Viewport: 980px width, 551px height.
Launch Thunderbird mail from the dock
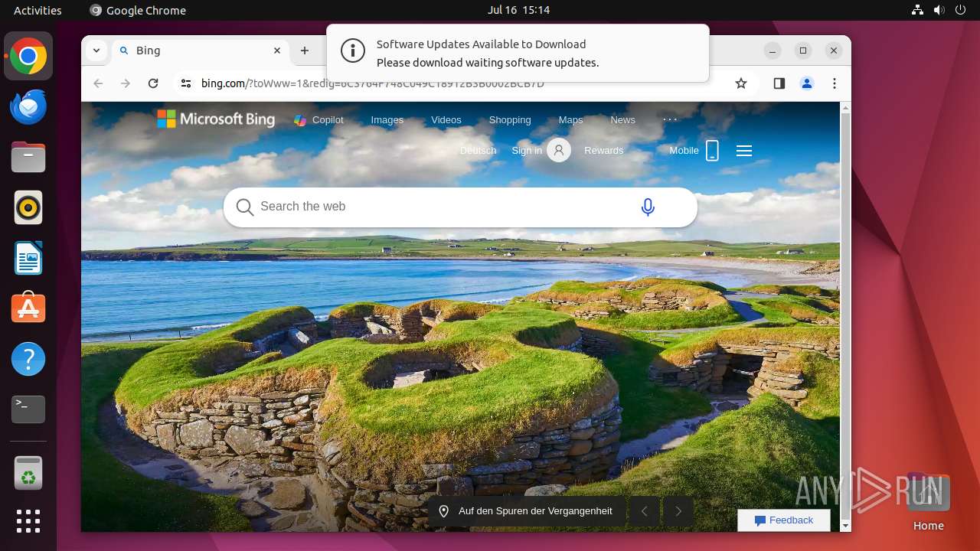click(x=28, y=107)
